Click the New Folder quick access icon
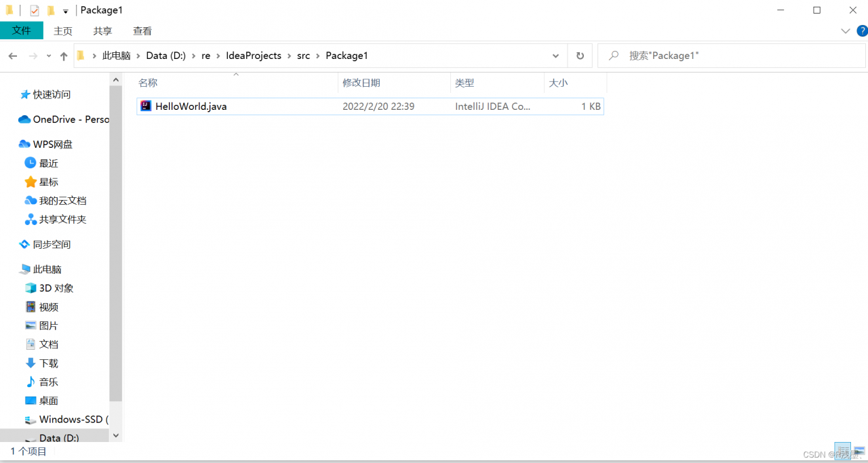Viewport: 868px width, 463px height. [50, 10]
